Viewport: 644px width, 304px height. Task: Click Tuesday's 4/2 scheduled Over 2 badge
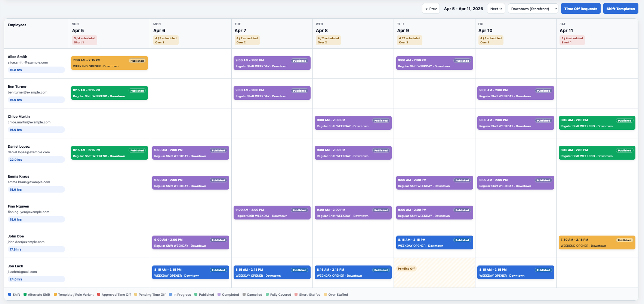coord(247,40)
